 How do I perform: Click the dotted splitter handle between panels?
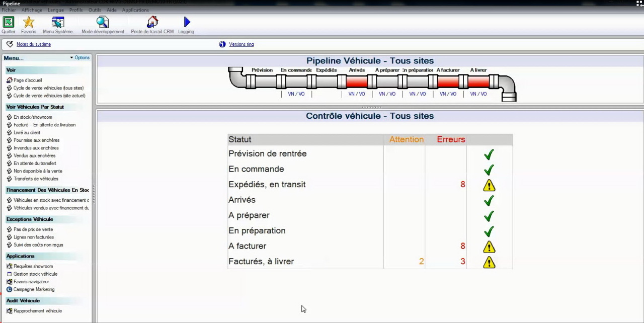click(371, 107)
